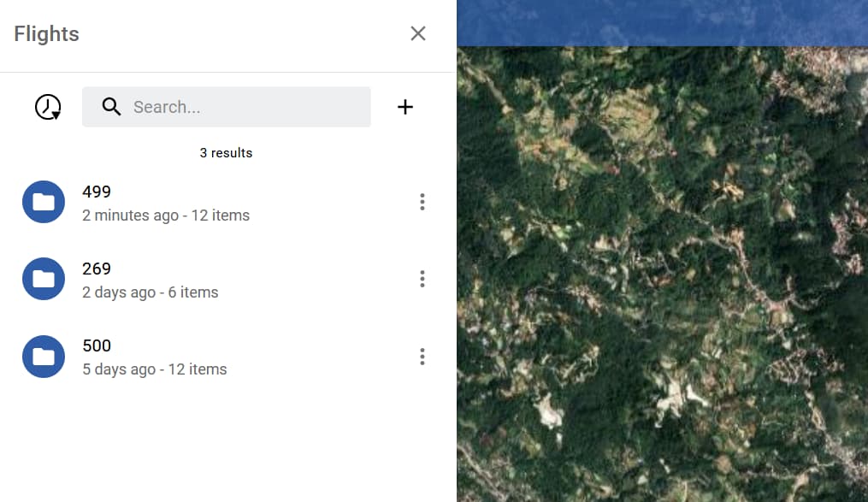Add a new flight with plus icon

(405, 107)
